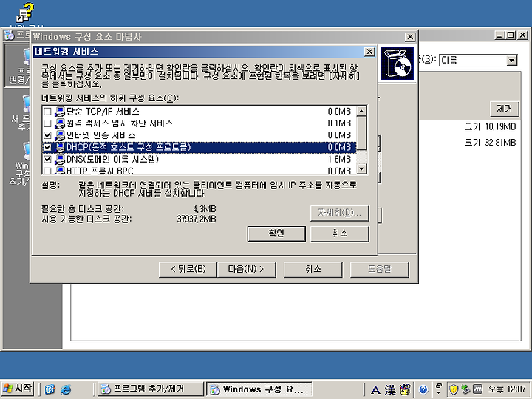The image size is (532, 399).
Task: Click the 크기 10.19MB entry
Action: tap(491, 127)
